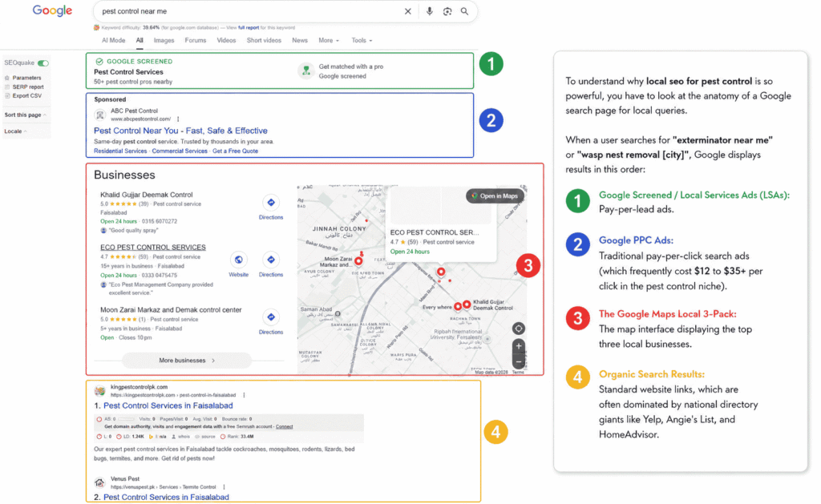Open the Residential Services sitelink
Image resolution: width=821 pixels, height=504 pixels.
[x=120, y=151]
